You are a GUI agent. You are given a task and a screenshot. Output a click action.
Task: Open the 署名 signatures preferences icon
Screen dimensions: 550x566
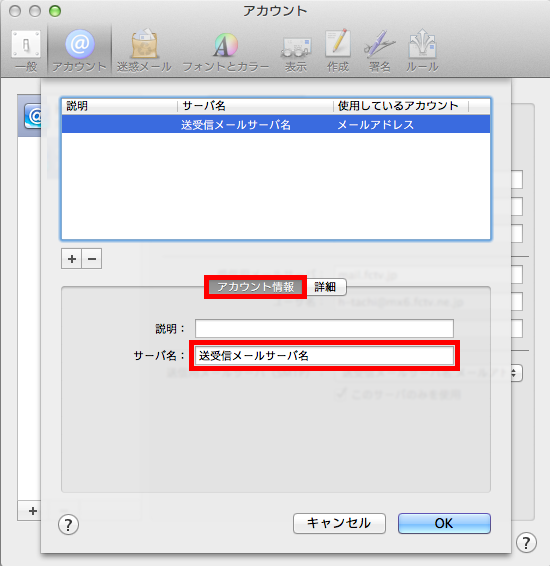[x=380, y=51]
